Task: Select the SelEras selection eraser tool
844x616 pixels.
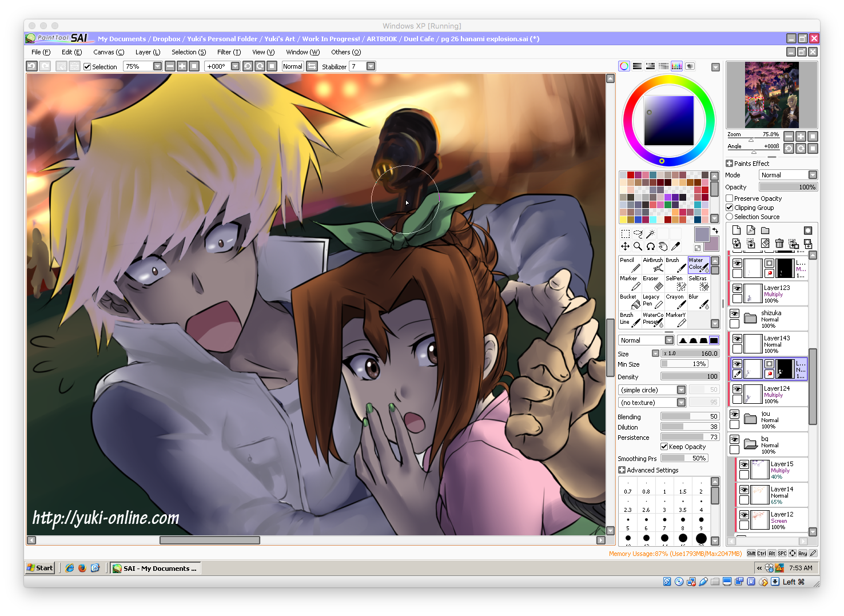Action: [x=699, y=283]
